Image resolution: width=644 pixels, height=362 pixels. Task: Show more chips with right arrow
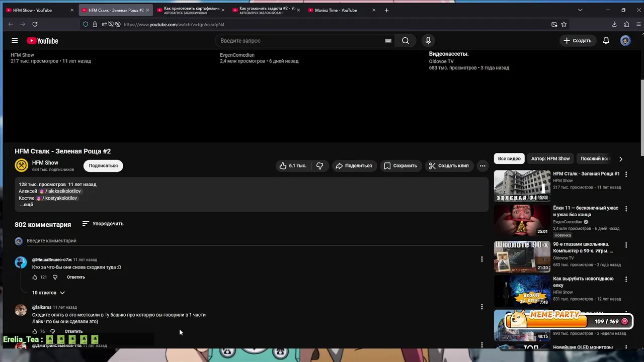[621, 158]
